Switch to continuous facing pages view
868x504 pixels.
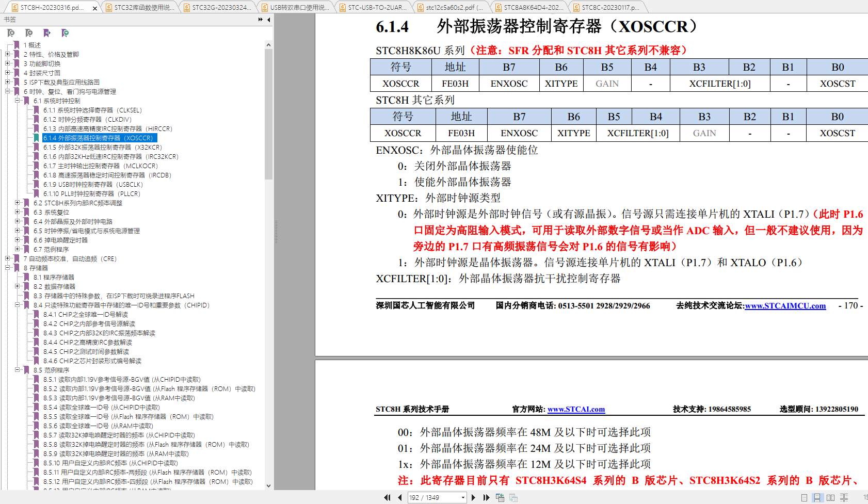pos(844,497)
